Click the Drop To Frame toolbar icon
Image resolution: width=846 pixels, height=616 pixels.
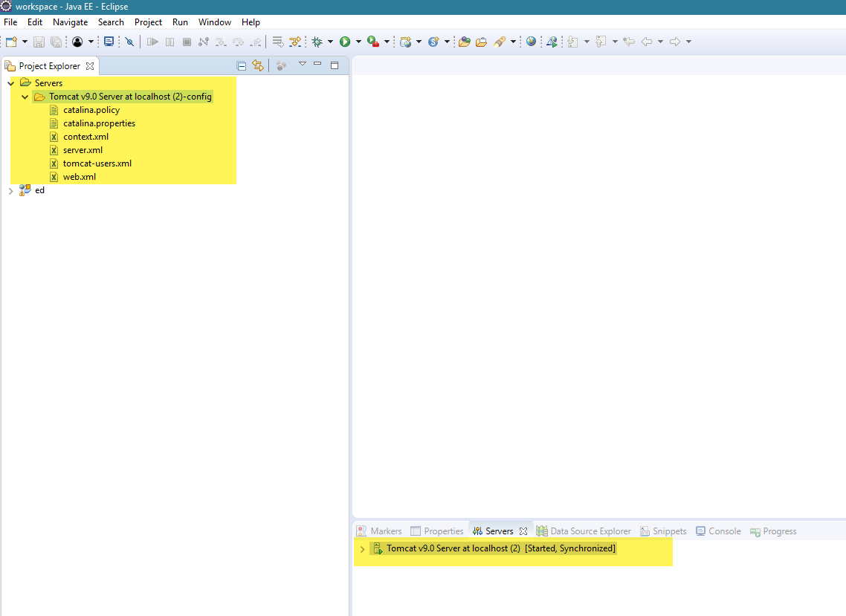(x=278, y=42)
